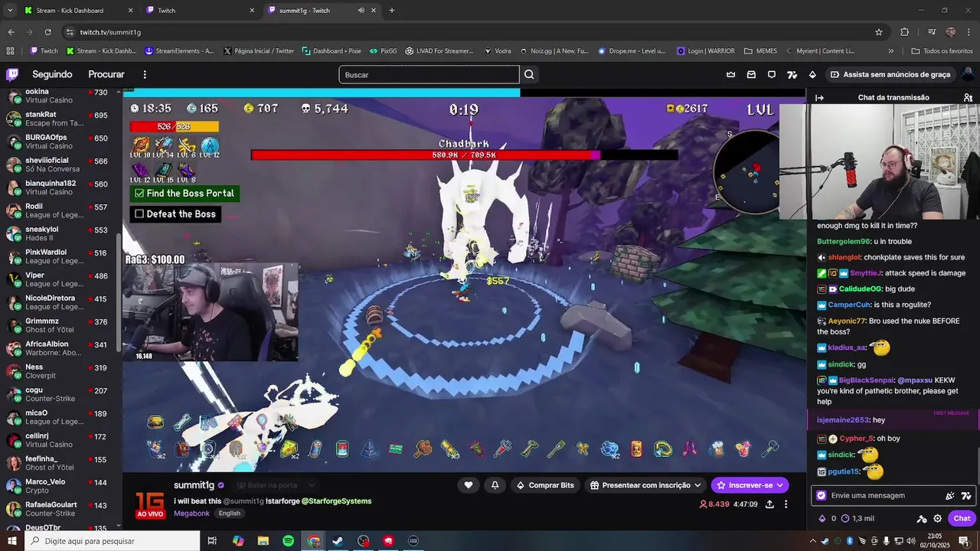Viewport: 980px width, 551px height.
Task: Open Todos os favoritos folder
Action: point(942,51)
